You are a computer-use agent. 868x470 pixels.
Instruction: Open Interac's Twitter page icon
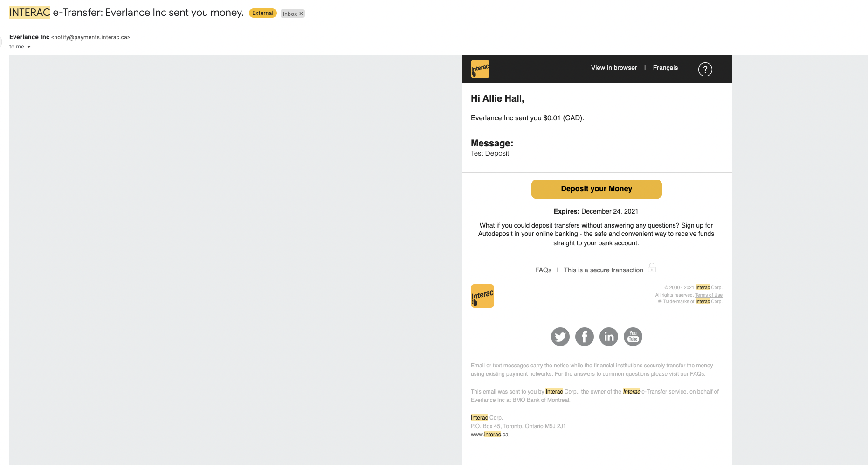click(x=560, y=337)
